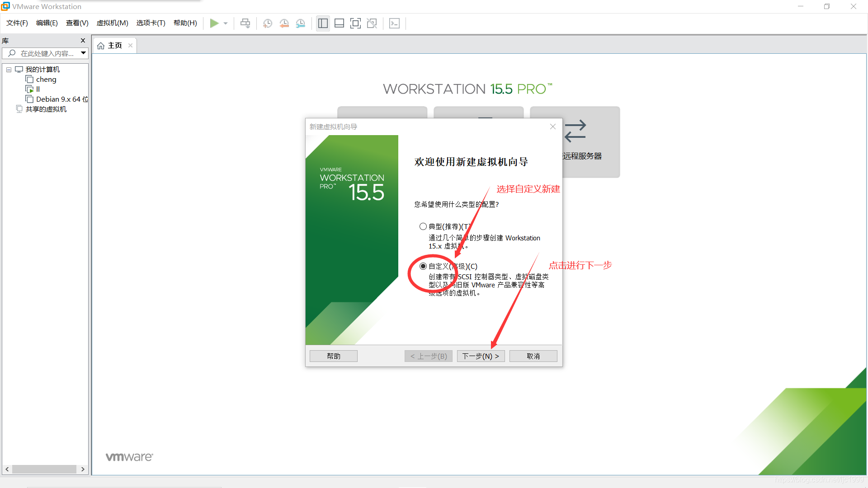Open the 编辑(E) menu

47,23
